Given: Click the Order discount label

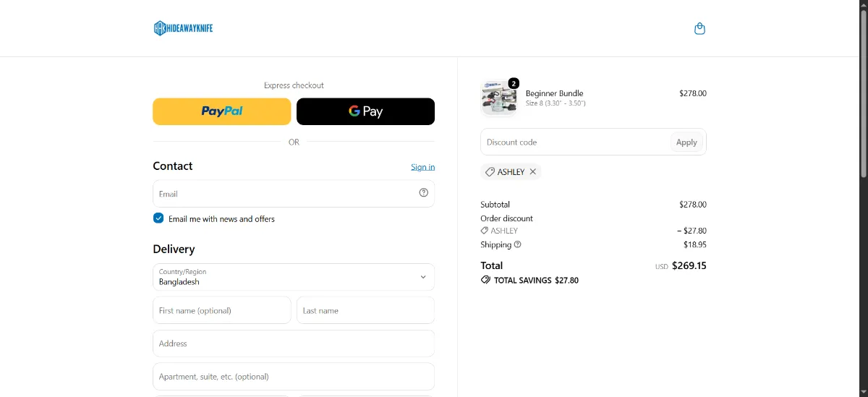Looking at the screenshot, I should pos(507,218).
